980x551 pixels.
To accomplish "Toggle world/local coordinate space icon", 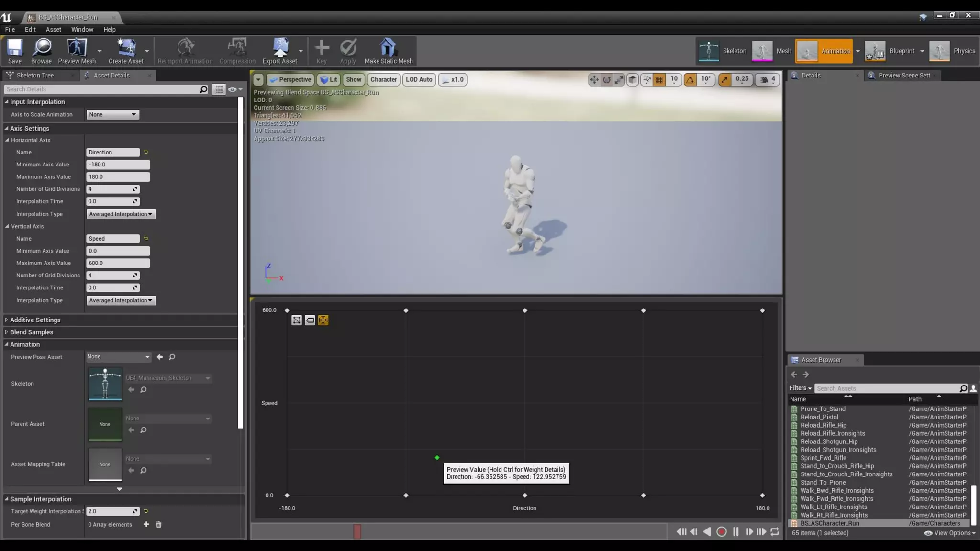I will [633, 79].
